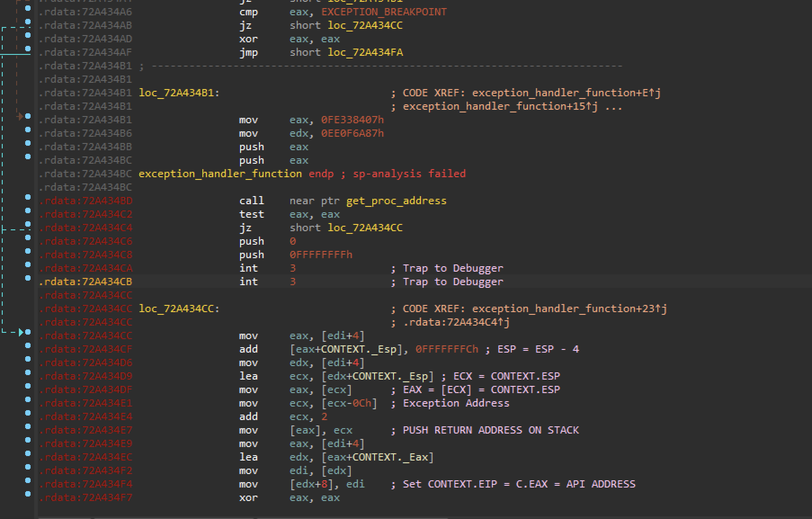
Task: Toggle breakpoint dot beside address 72A434DF
Action: click(x=28, y=386)
